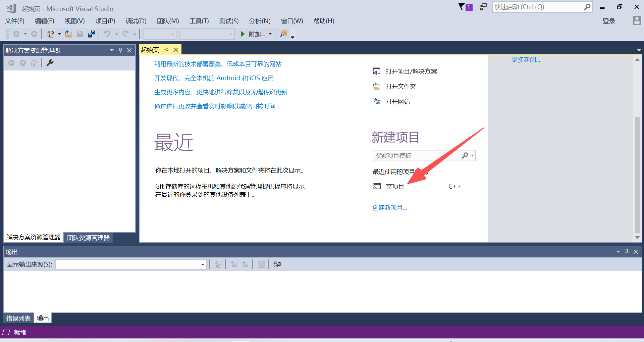Click the Save All toolbar icon

(x=91, y=34)
